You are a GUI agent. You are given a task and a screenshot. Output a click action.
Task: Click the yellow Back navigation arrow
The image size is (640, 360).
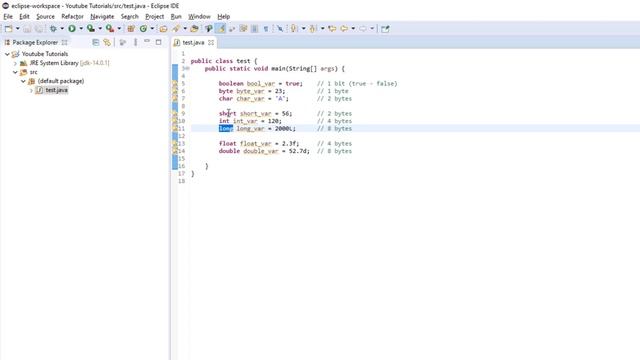click(x=344, y=29)
